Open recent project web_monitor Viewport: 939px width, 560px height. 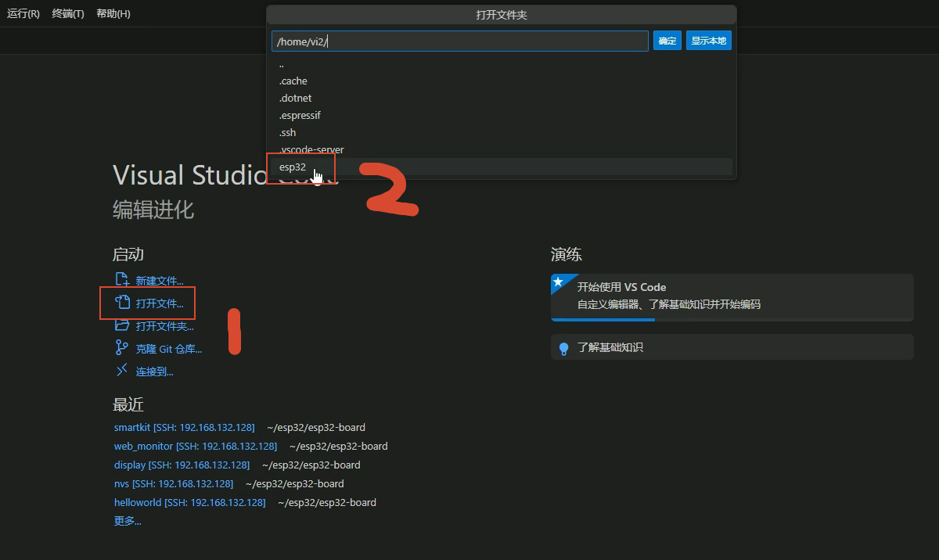point(195,447)
